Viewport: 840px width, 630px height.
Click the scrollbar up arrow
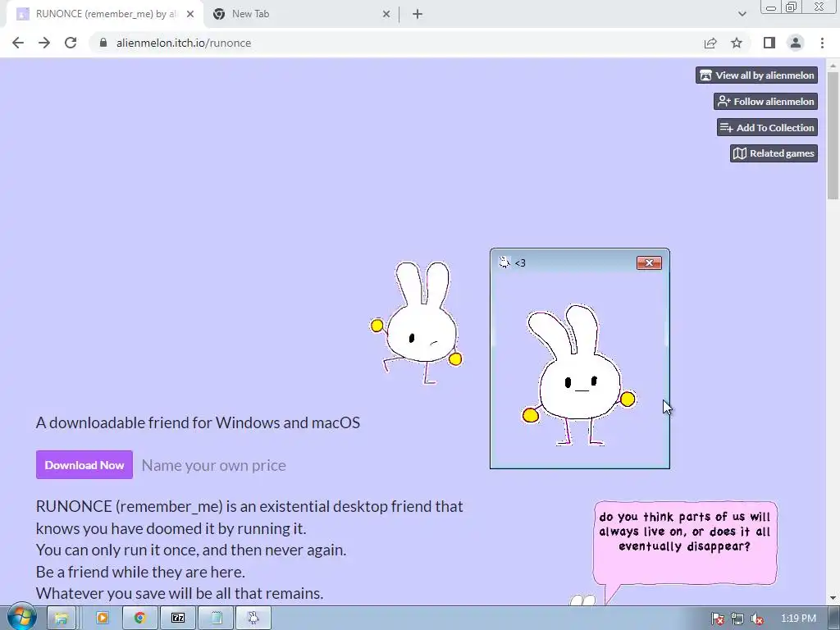coord(833,66)
